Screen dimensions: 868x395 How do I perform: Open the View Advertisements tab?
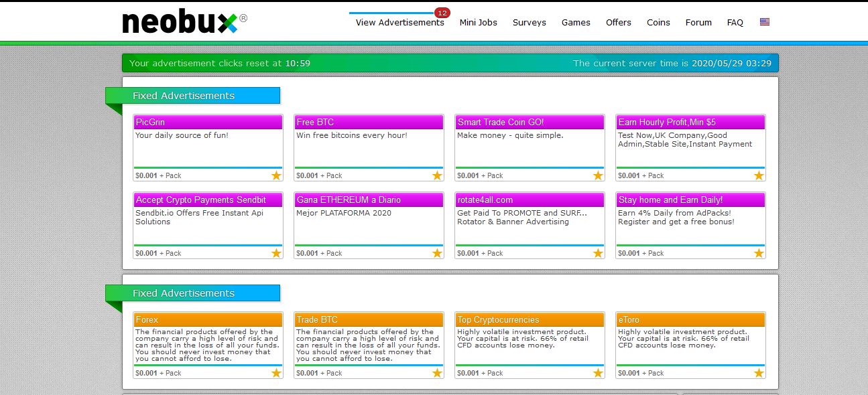[399, 22]
